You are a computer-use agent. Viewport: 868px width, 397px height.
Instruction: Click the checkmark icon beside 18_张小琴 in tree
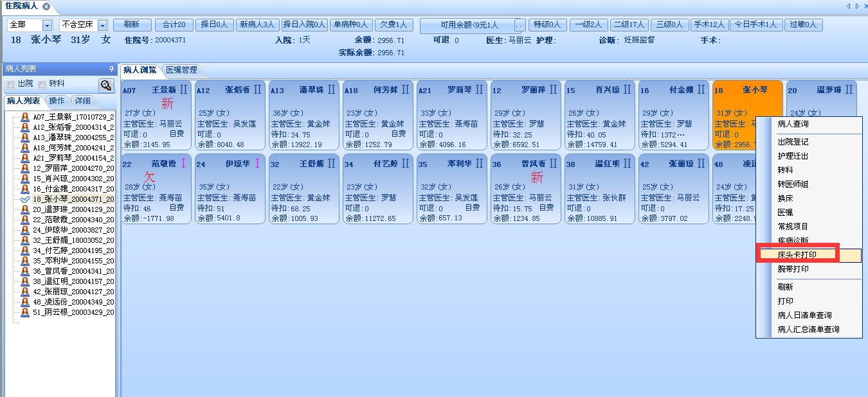(x=25, y=199)
